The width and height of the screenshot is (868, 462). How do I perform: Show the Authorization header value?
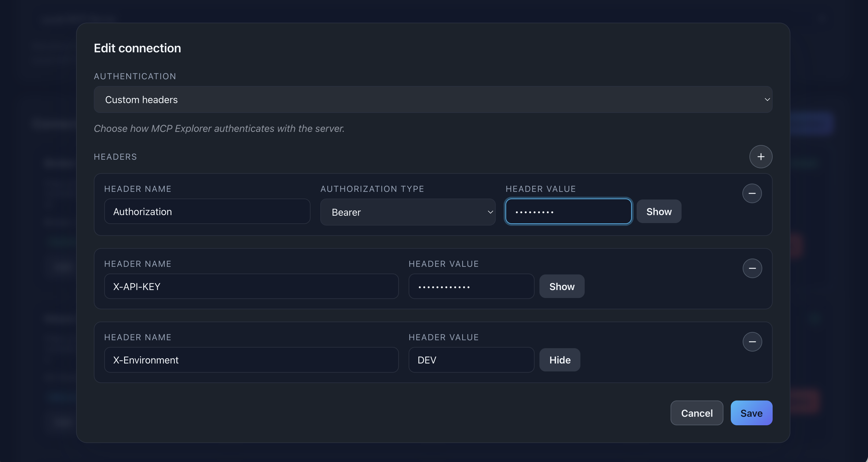tap(658, 211)
